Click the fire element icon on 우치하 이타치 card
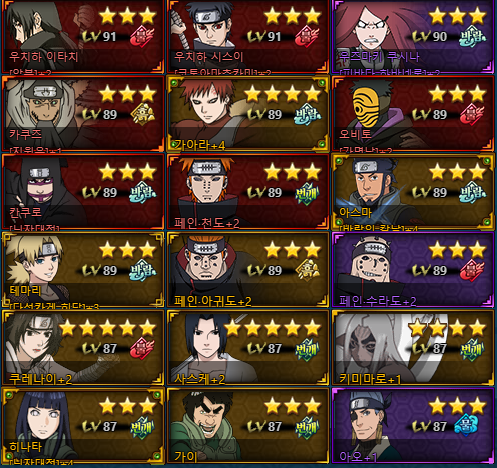 point(142,37)
